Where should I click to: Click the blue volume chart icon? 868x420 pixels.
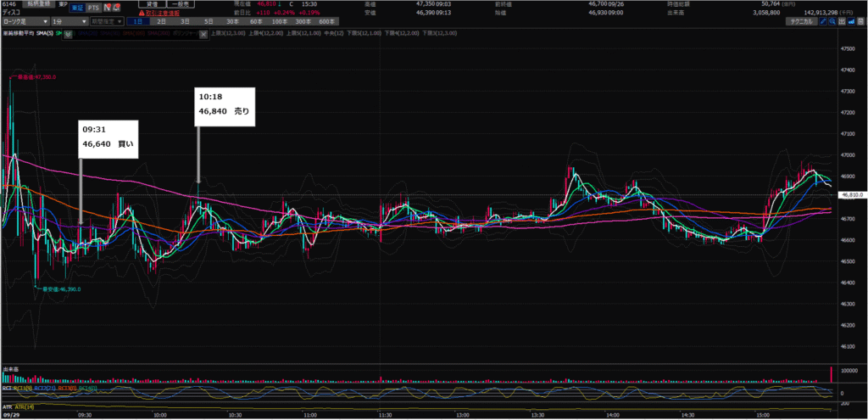[854, 21]
